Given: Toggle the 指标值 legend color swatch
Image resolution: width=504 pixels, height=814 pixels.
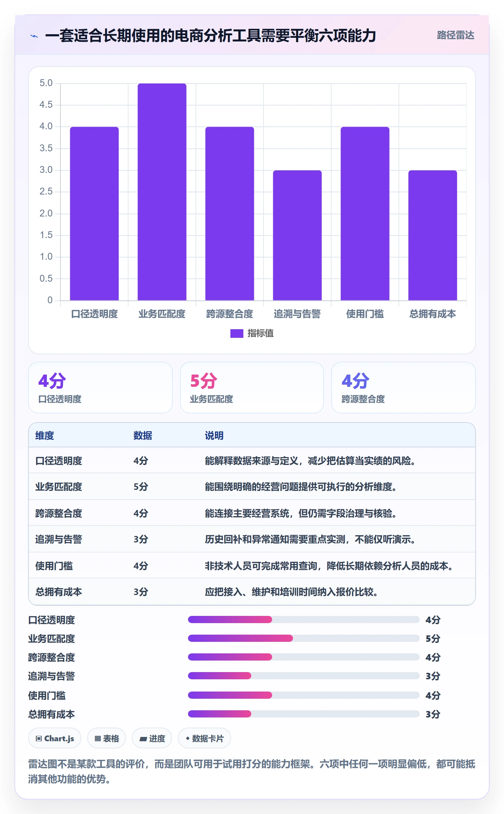Looking at the screenshot, I should pyautogui.click(x=237, y=334).
